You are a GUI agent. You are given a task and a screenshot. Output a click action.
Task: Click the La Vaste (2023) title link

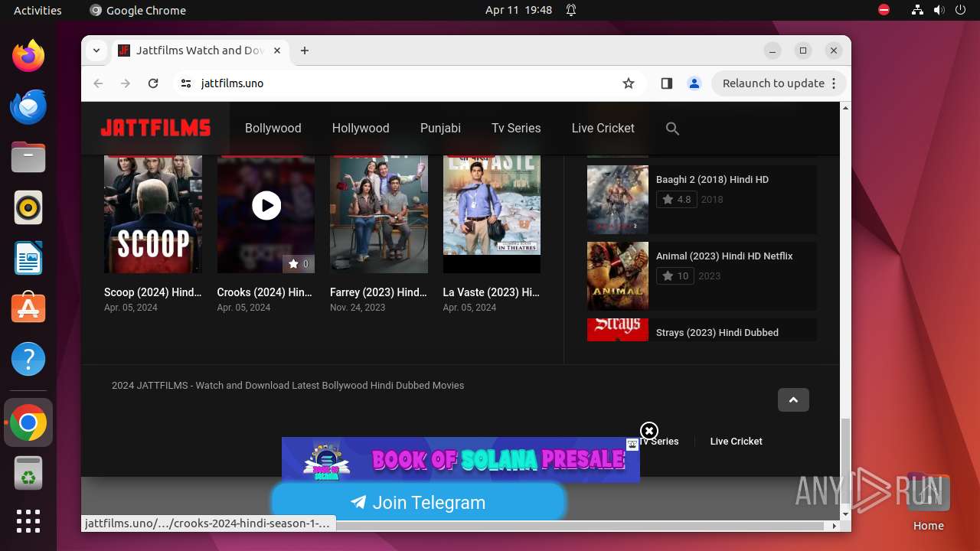[492, 292]
